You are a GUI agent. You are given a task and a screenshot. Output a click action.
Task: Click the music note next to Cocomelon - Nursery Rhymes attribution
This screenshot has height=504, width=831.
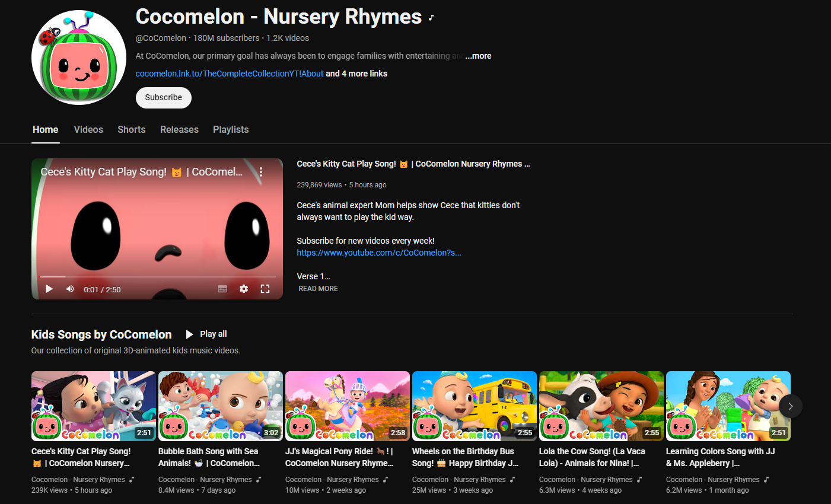tap(132, 479)
